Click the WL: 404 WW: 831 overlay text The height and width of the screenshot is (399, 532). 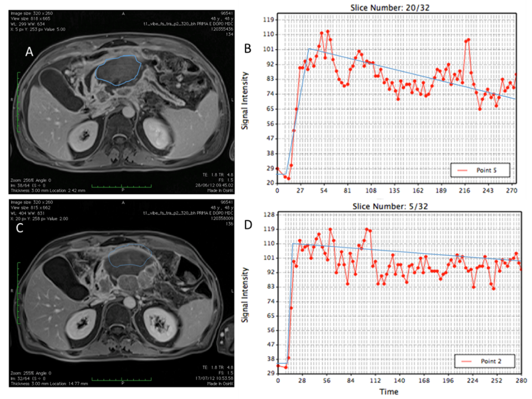pos(27,213)
